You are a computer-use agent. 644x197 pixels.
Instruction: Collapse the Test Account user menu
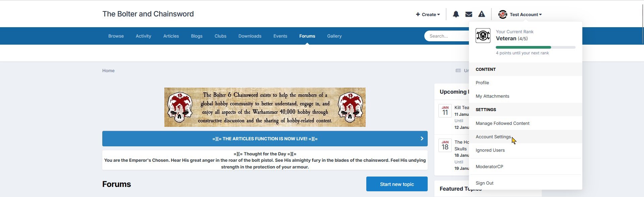525,14
